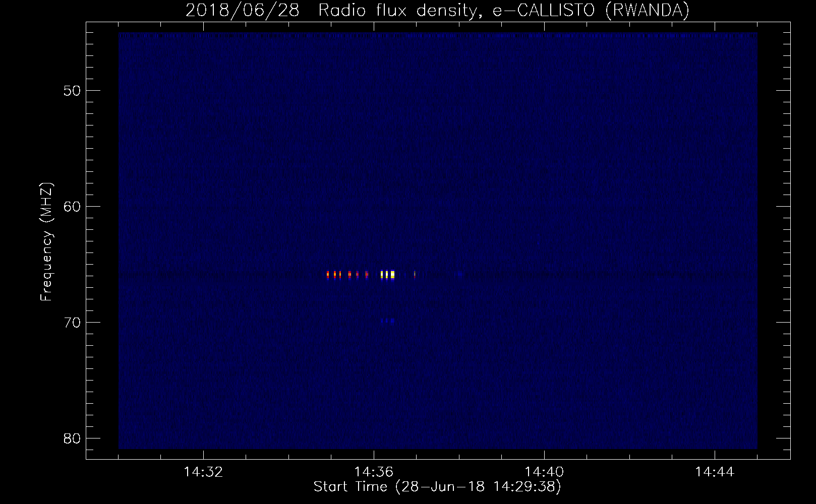Select the 14:32 time tick label

(x=203, y=472)
